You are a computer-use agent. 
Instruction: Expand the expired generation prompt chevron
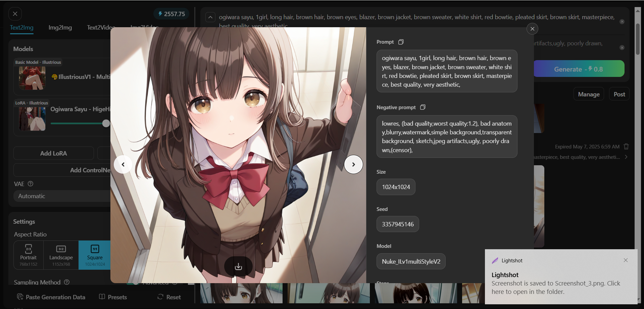[626, 157]
